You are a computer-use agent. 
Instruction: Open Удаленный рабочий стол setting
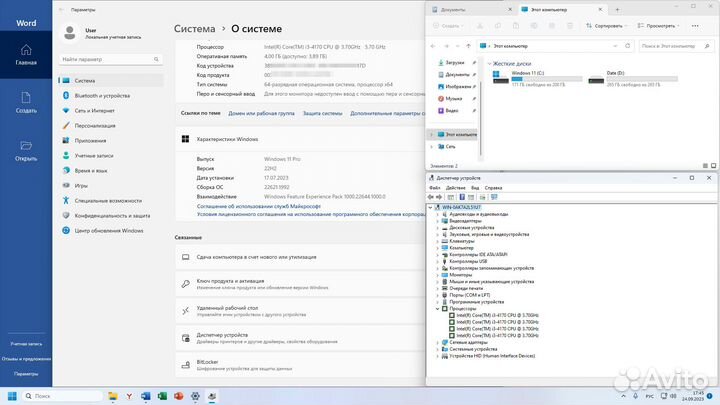300,311
